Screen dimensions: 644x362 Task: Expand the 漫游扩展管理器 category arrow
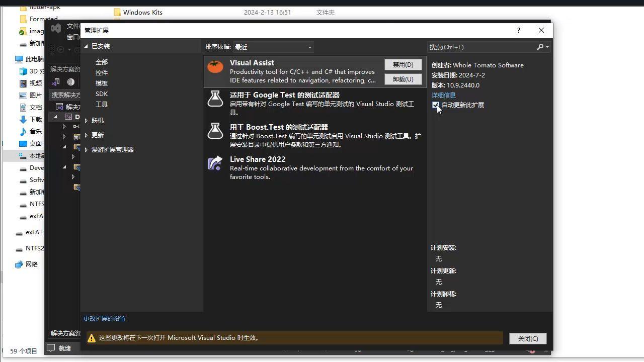coord(86,150)
